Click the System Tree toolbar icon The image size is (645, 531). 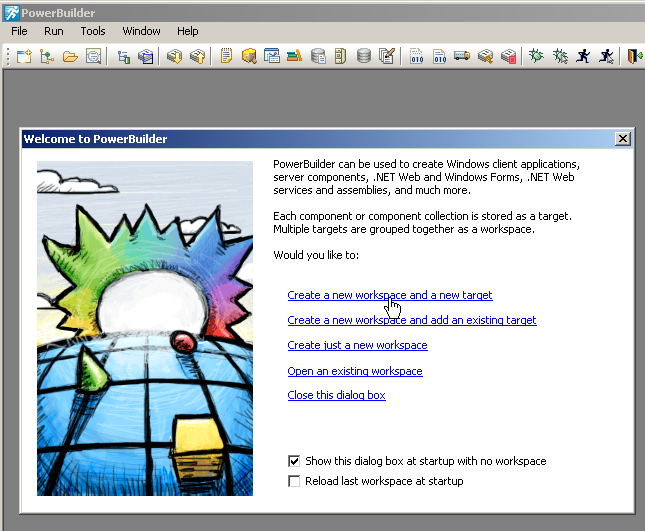pos(123,56)
